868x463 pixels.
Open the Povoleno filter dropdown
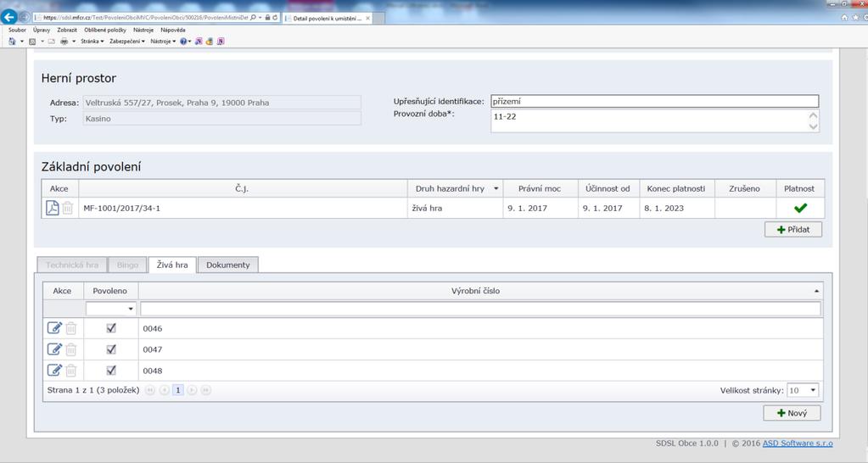(131, 309)
